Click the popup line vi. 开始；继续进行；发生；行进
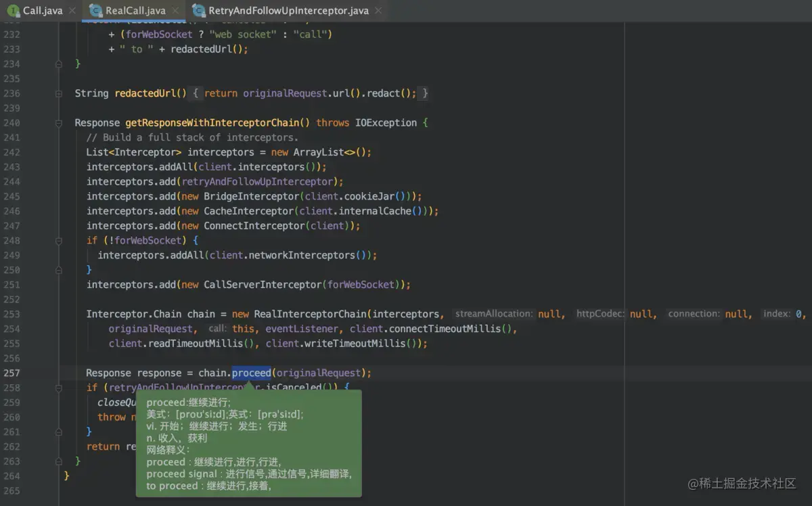This screenshot has height=506, width=812. [217, 426]
